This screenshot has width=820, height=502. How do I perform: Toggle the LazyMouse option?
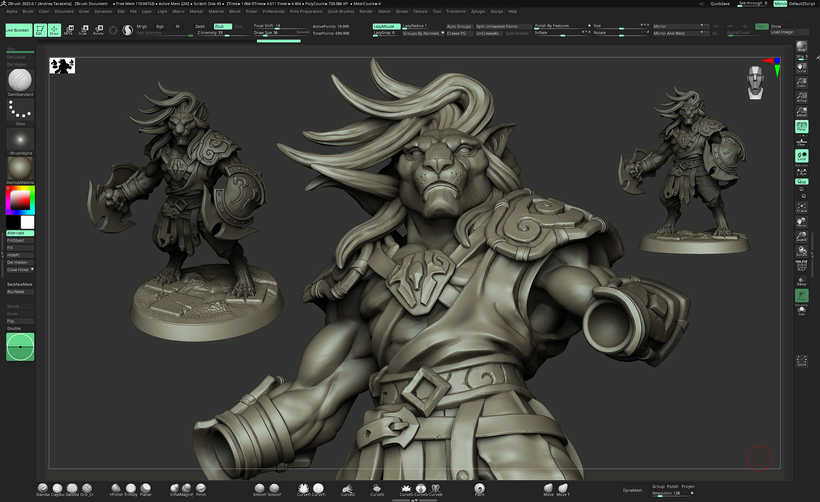385,26
